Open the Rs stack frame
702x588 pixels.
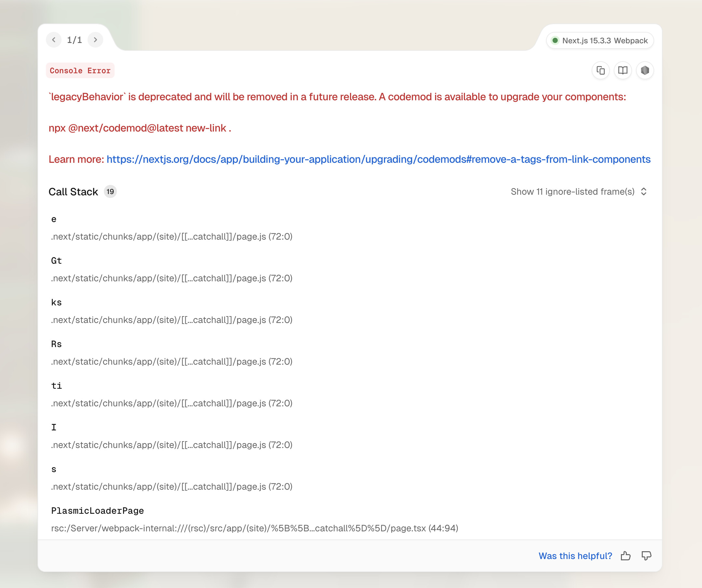point(56,344)
